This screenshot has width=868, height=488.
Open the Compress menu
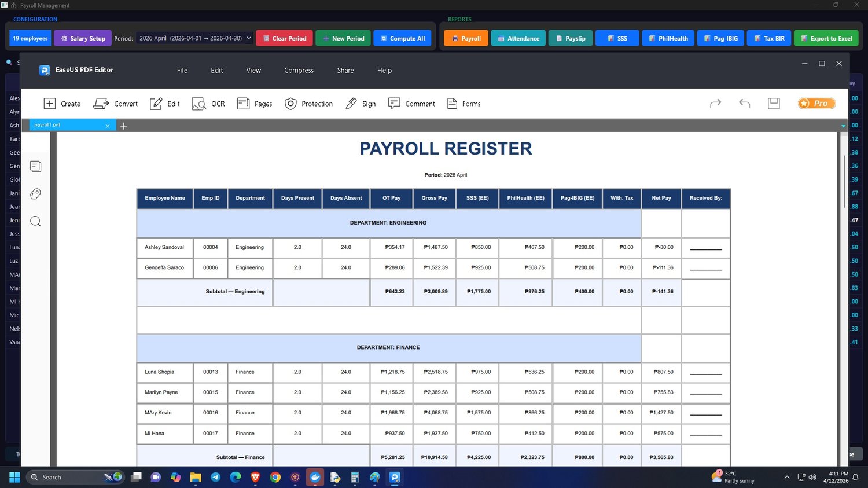click(299, 70)
